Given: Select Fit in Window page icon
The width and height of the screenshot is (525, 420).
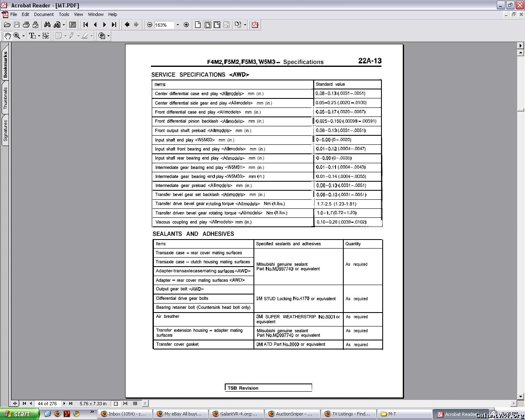Looking at the screenshot, I should (x=208, y=25).
